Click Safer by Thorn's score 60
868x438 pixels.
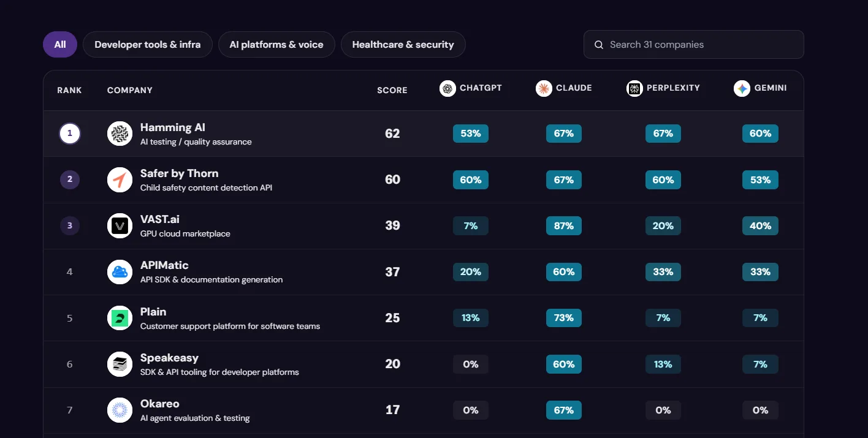[x=392, y=179]
